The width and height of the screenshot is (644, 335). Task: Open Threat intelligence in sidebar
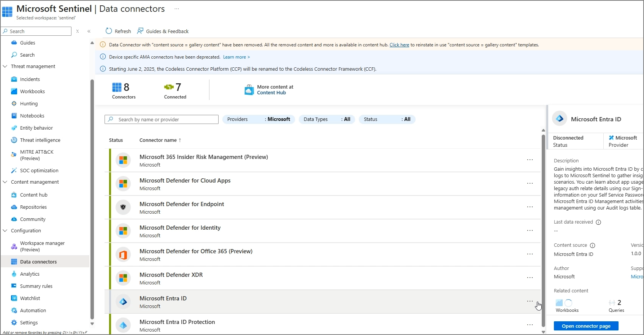[x=40, y=140]
